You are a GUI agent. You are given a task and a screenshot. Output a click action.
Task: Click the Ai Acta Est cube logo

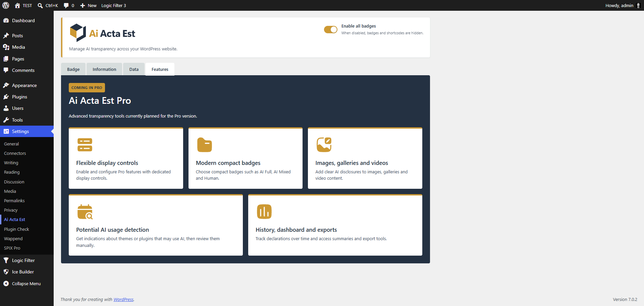coord(78,33)
